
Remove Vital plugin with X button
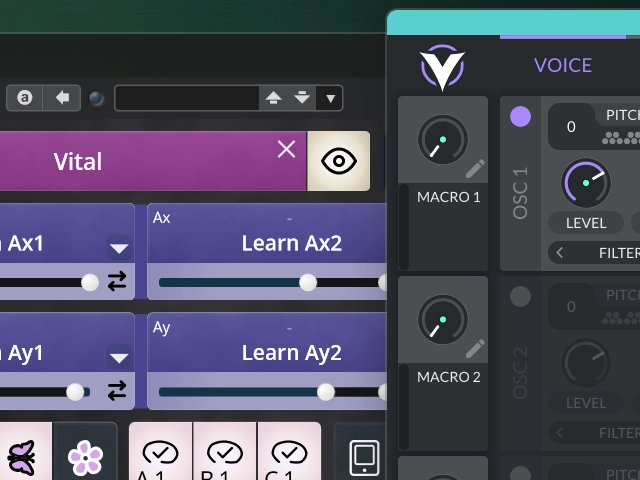pos(286,149)
